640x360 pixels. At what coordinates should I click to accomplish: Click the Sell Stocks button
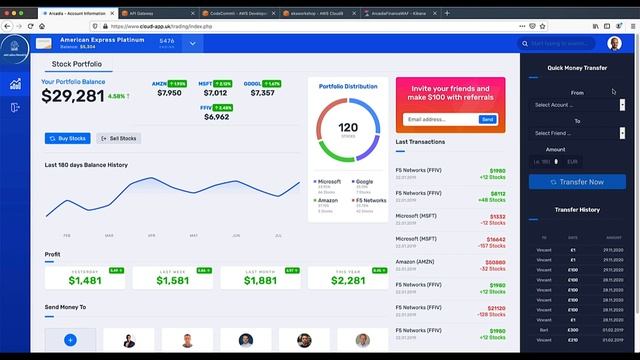click(119, 138)
